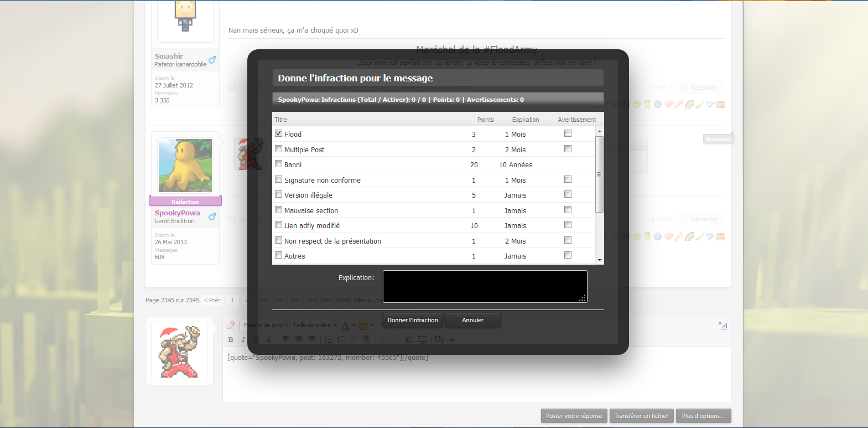Open Smashir's profile link
Viewport: 868px width, 428px height.
coord(169,56)
